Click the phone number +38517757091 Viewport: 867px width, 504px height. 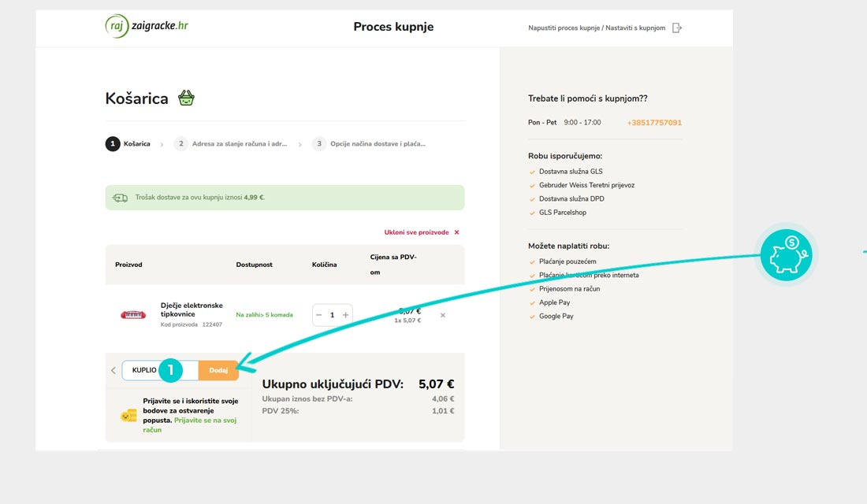point(654,123)
